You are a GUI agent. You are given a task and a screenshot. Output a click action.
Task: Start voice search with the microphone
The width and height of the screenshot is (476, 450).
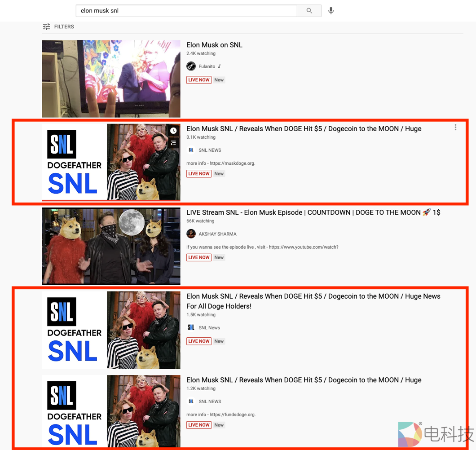pyautogui.click(x=331, y=11)
